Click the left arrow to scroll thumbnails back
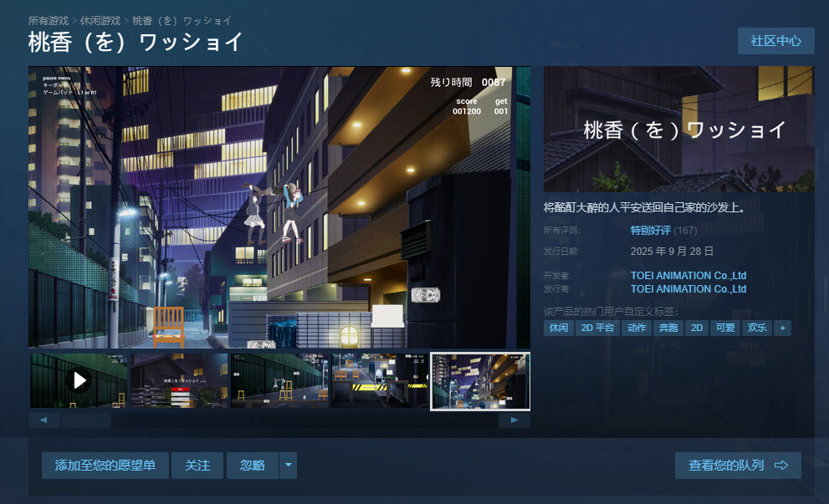The width and height of the screenshot is (829, 504). [43, 420]
